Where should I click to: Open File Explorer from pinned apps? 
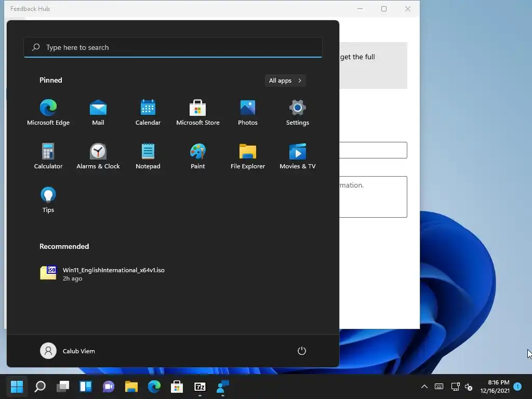(x=248, y=156)
